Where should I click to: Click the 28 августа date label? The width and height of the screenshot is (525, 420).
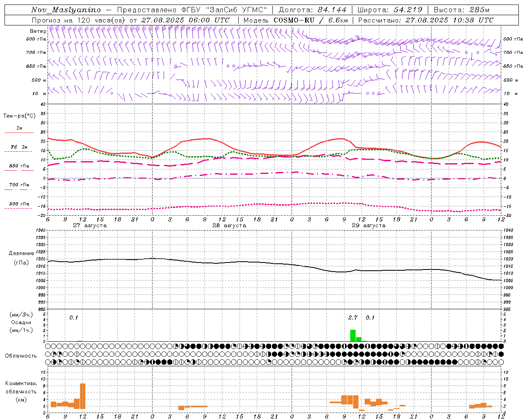(x=229, y=226)
